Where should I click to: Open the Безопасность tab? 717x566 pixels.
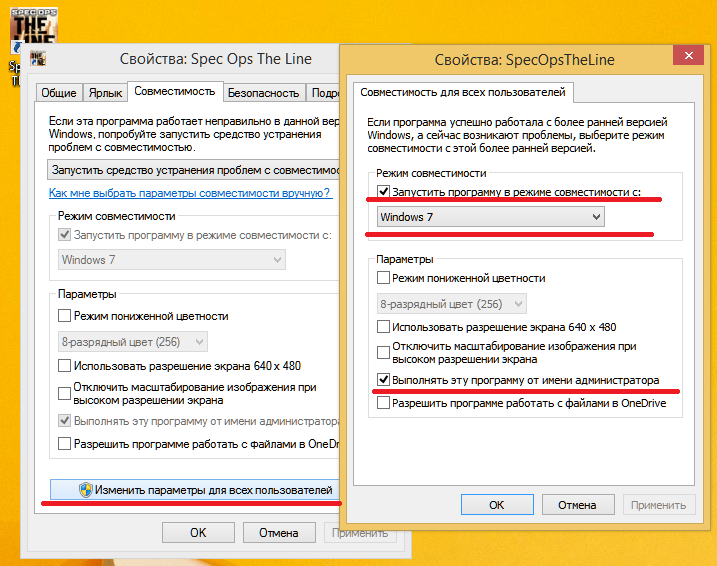(263, 93)
